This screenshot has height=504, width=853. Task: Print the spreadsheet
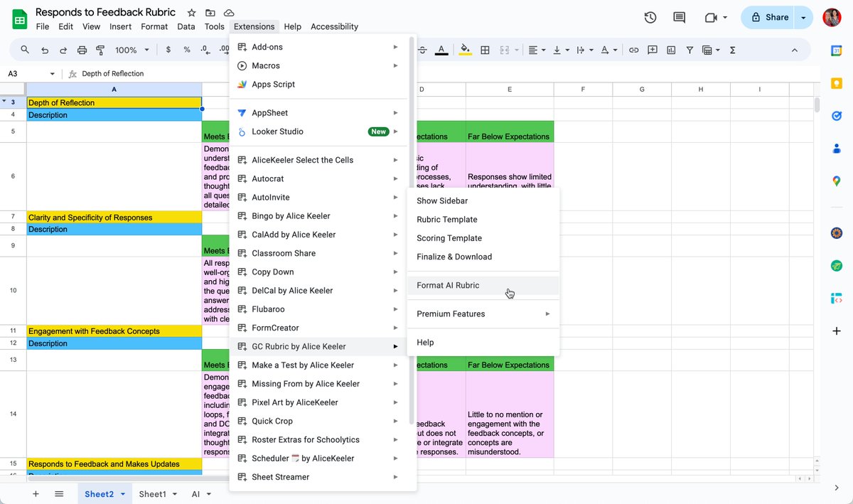[82, 50]
